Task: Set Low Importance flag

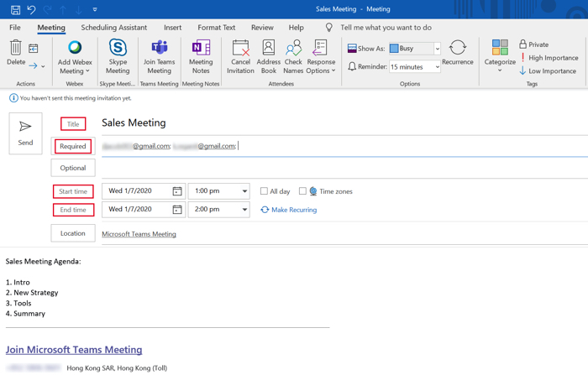Action: (x=548, y=70)
